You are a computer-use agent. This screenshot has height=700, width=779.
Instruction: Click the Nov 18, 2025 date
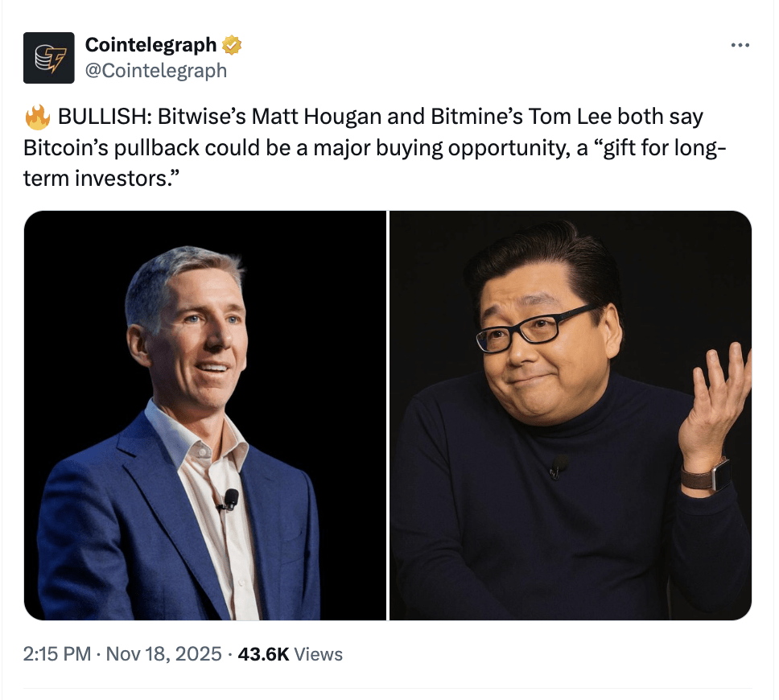click(x=163, y=654)
